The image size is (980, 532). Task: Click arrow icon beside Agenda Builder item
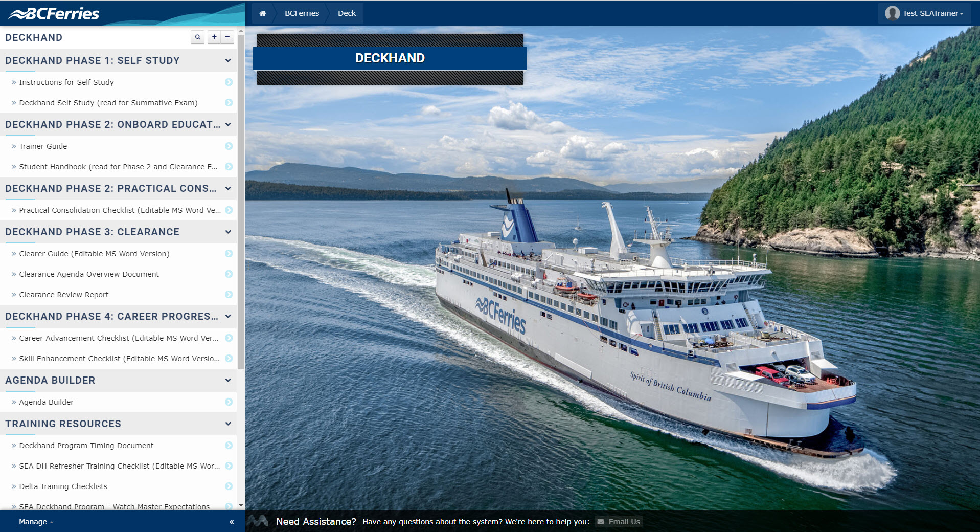(x=229, y=402)
